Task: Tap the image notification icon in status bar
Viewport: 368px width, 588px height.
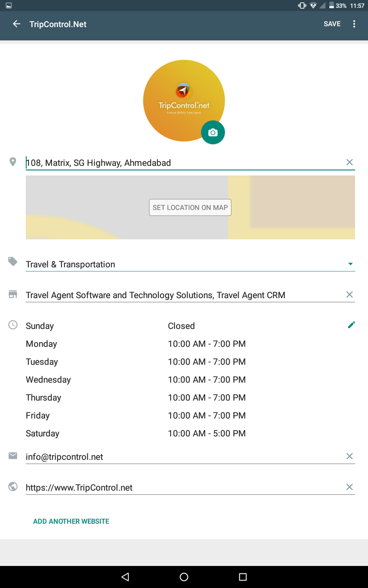Action: tap(8, 6)
